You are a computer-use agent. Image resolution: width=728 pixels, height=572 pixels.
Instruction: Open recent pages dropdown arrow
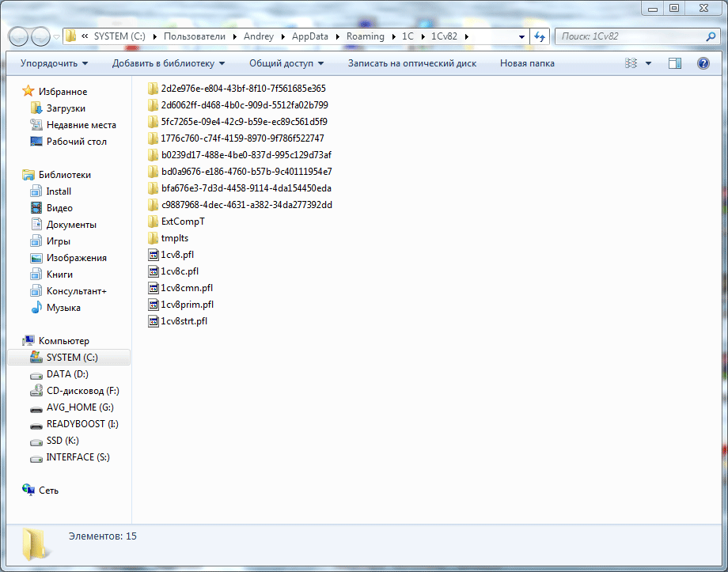click(x=57, y=36)
